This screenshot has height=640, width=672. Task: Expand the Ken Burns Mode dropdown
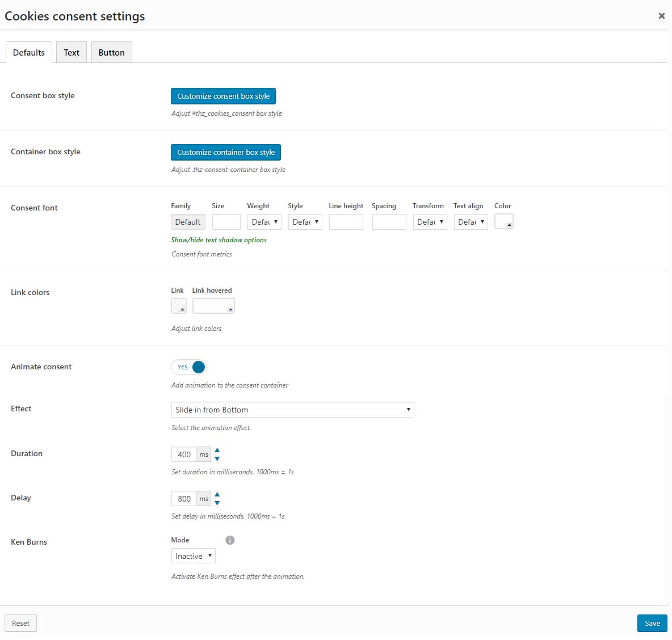(x=194, y=555)
